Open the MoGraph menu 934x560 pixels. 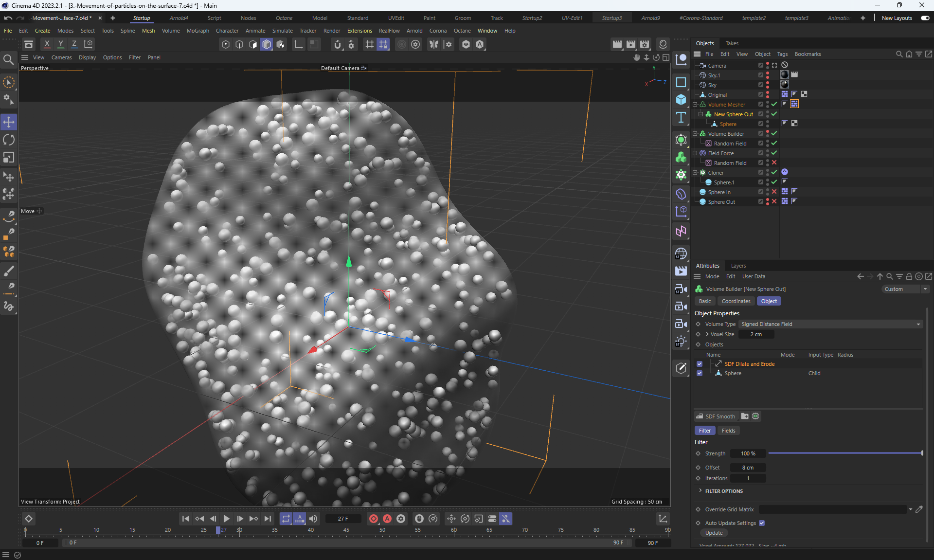198,31
